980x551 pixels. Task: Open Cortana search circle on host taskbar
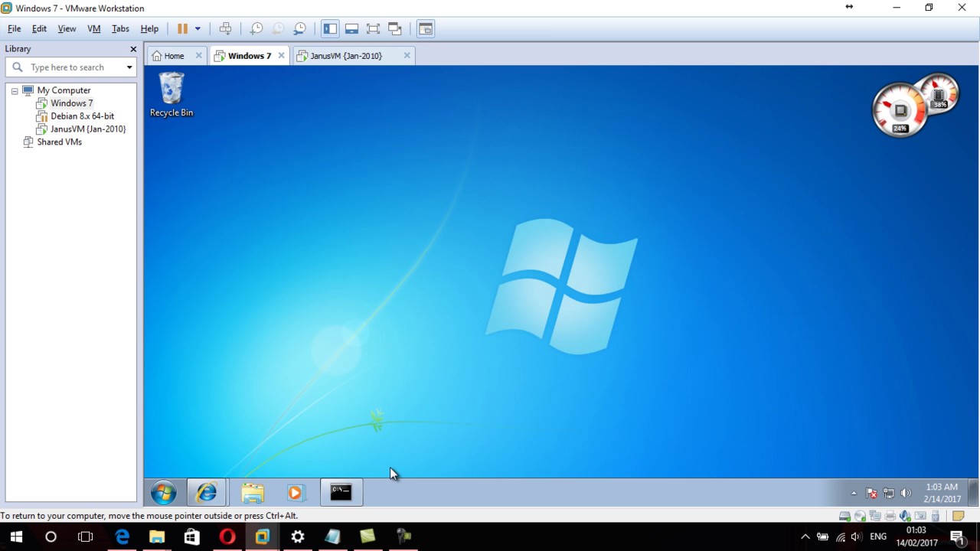click(51, 537)
